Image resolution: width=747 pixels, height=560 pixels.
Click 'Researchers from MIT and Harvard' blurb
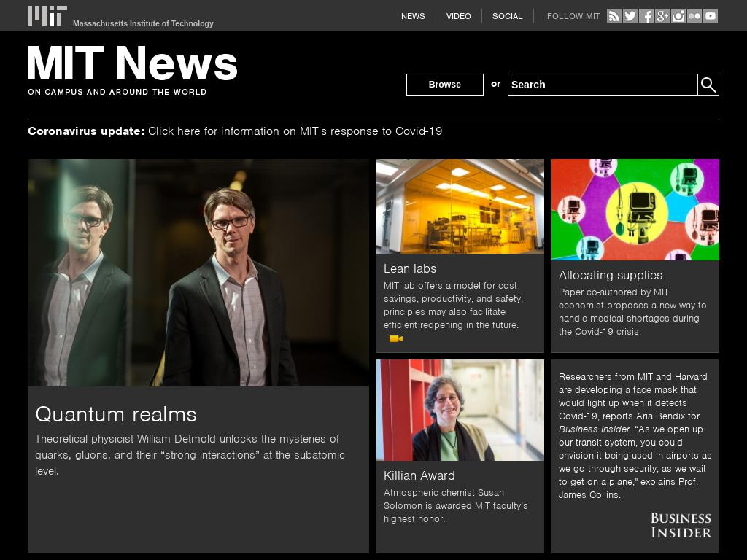click(x=635, y=436)
